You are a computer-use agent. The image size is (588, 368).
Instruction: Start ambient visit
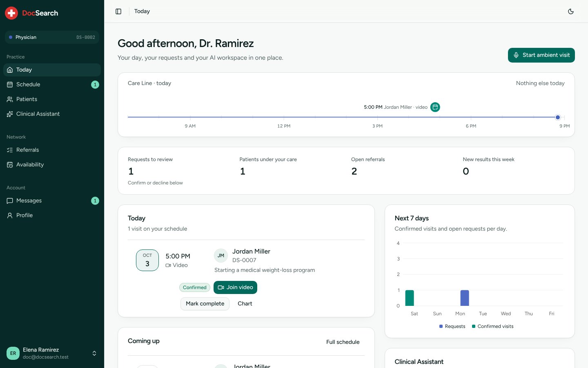(541, 55)
